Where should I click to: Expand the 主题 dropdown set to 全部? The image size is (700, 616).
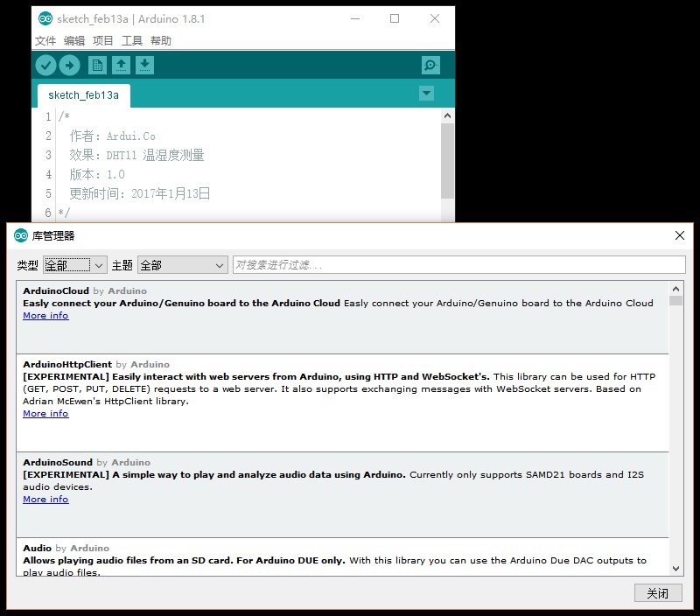click(183, 265)
